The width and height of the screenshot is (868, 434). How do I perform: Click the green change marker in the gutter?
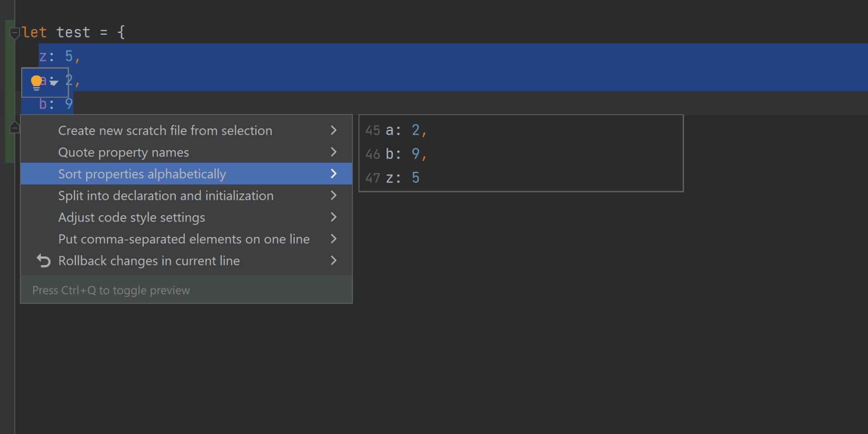click(x=9, y=91)
